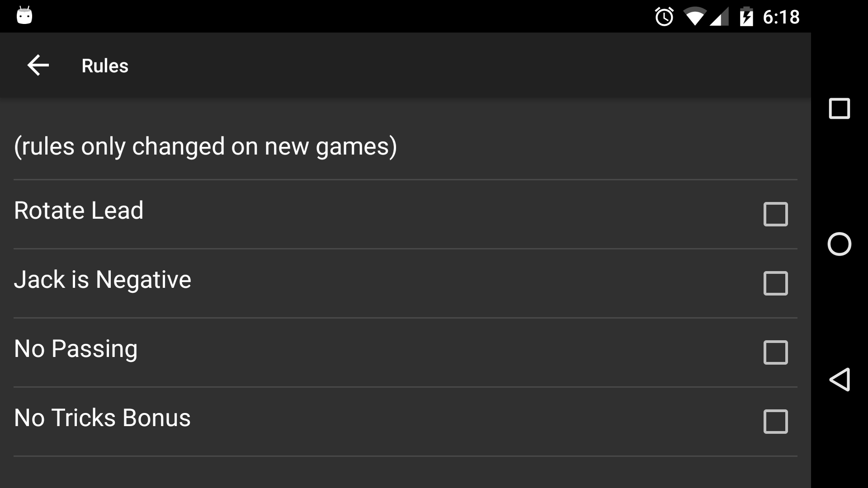
Task: Tap the cellular signal strength icon
Action: click(x=719, y=17)
